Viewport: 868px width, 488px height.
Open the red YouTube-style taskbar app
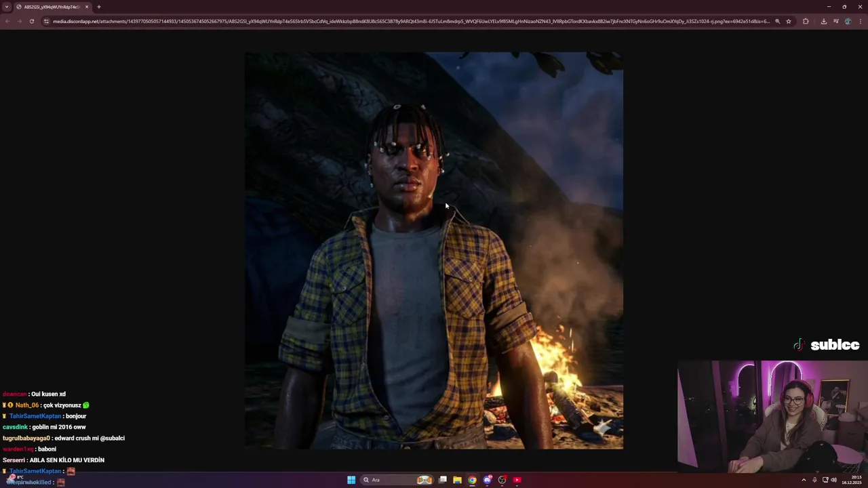pyautogui.click(x=517, y=480)
